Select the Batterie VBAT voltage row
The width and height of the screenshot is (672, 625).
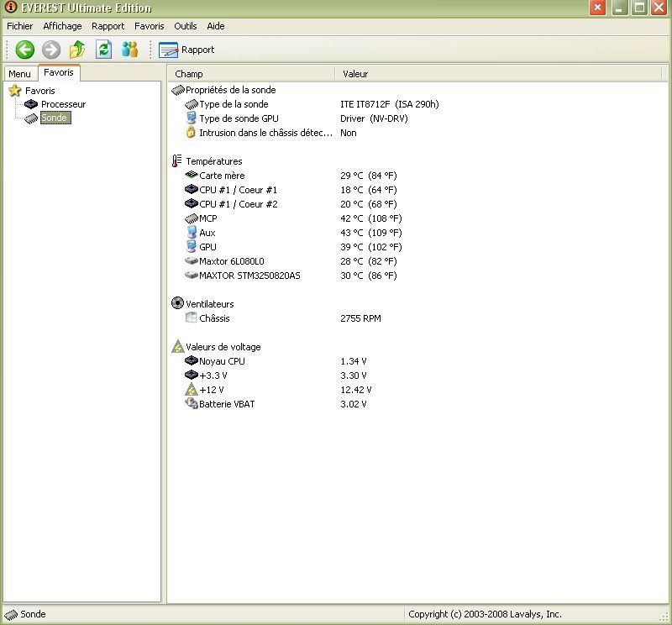click(226, 404)
